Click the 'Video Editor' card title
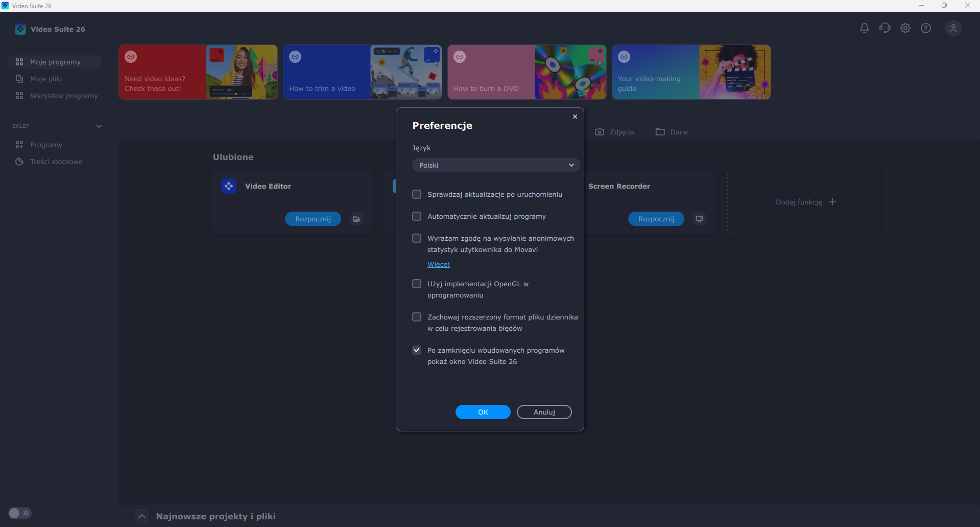 [268, 186]
